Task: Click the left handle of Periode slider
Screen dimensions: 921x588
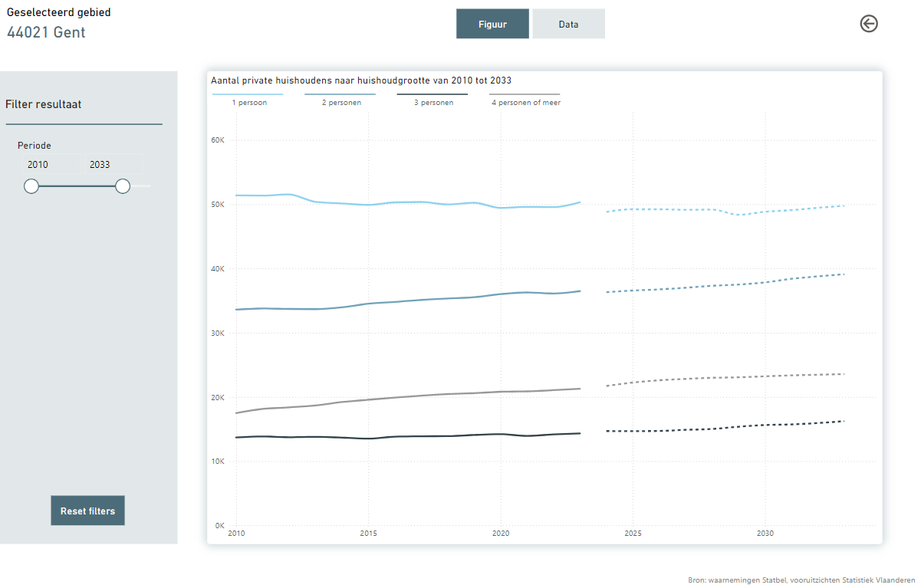Action: (31, 186)
